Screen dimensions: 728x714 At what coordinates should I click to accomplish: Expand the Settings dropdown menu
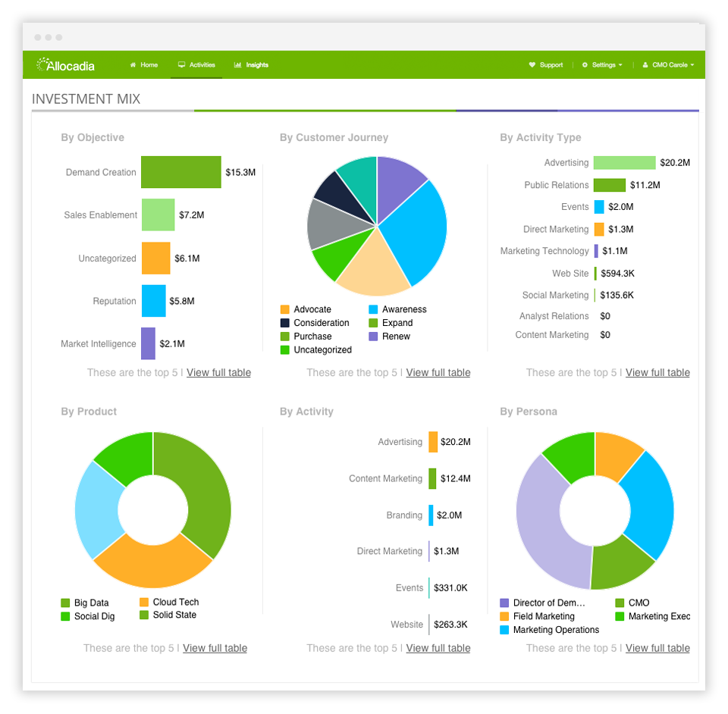pyautogui.click(x=601, y=64)
